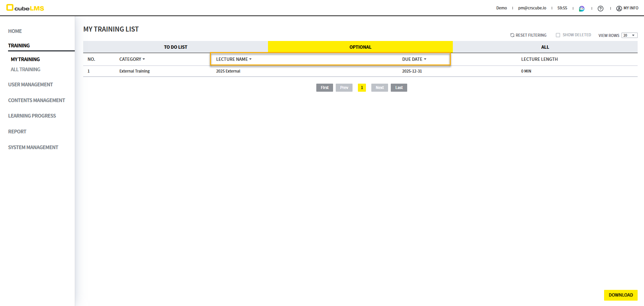Screen dimensions: 644x306
Task: Switch to the To Do List tab
Action: pos(175,47)
